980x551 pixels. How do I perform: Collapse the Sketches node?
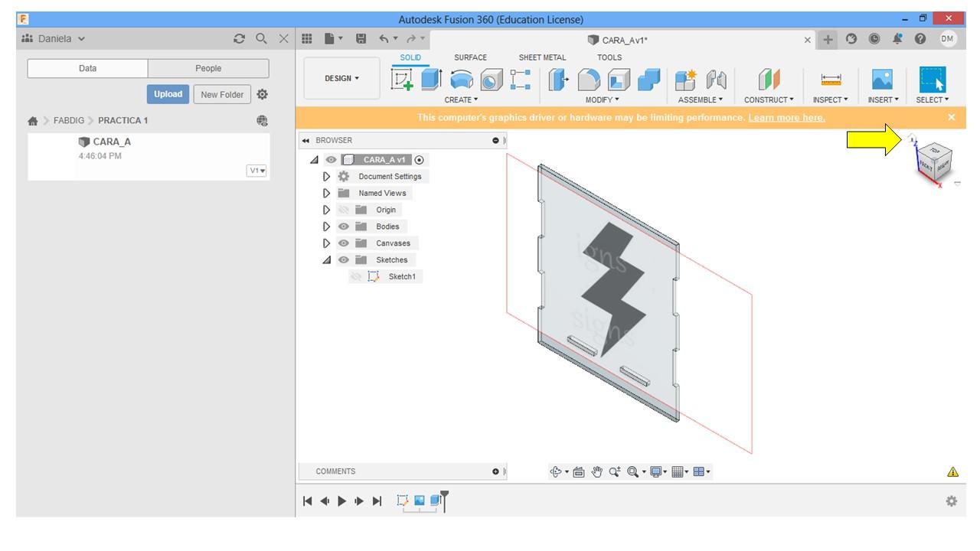327,260
